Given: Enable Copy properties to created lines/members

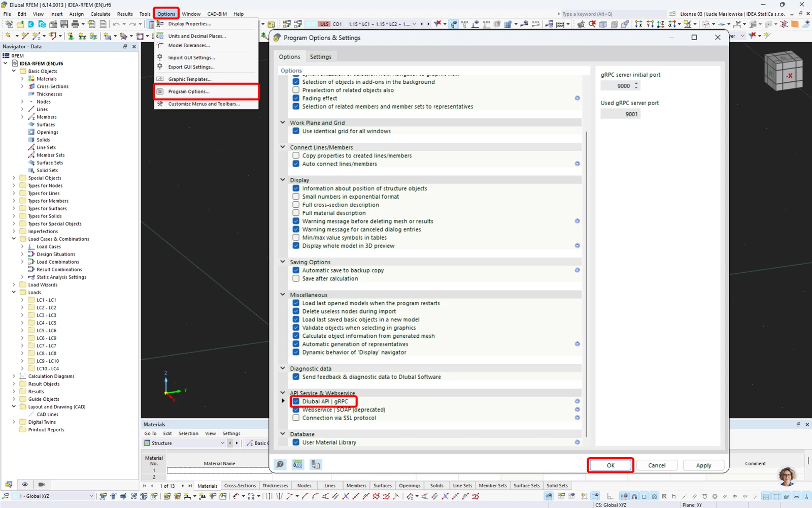Looking at the screenshot, I should (296, 155).
